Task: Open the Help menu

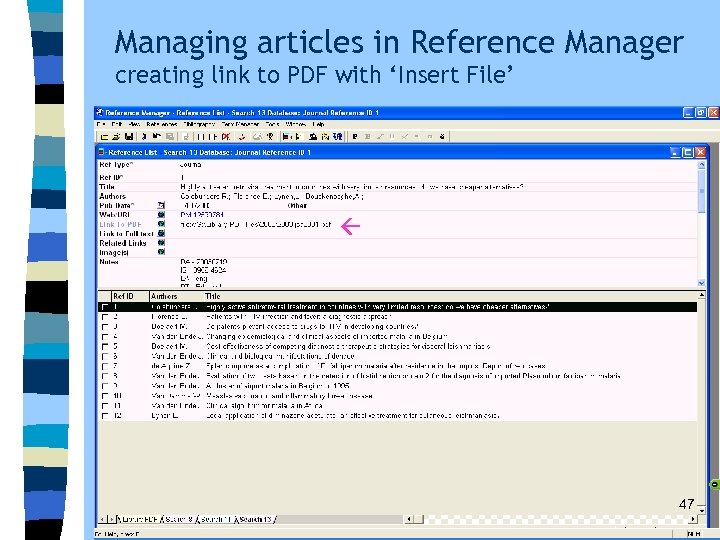Action: click(x=318, y=124)
